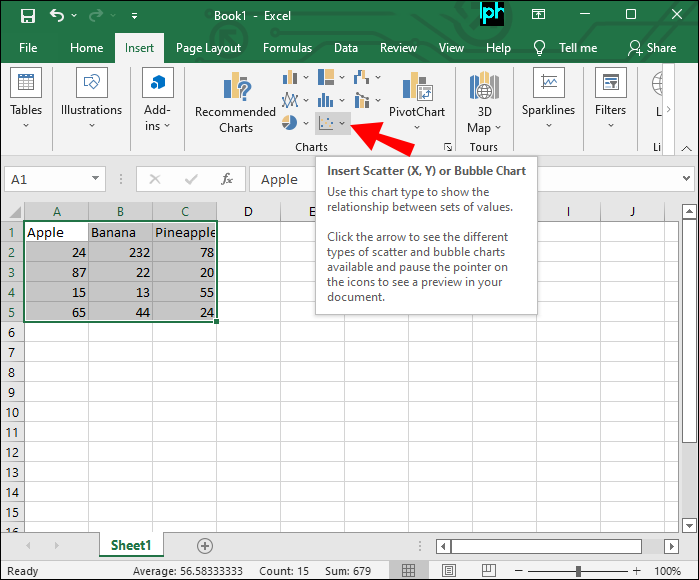This screenshot has height=580, width=699.
Task: Open the Undo history dropdown arrow
Action: pyautogui.click(x=74, y=16)
